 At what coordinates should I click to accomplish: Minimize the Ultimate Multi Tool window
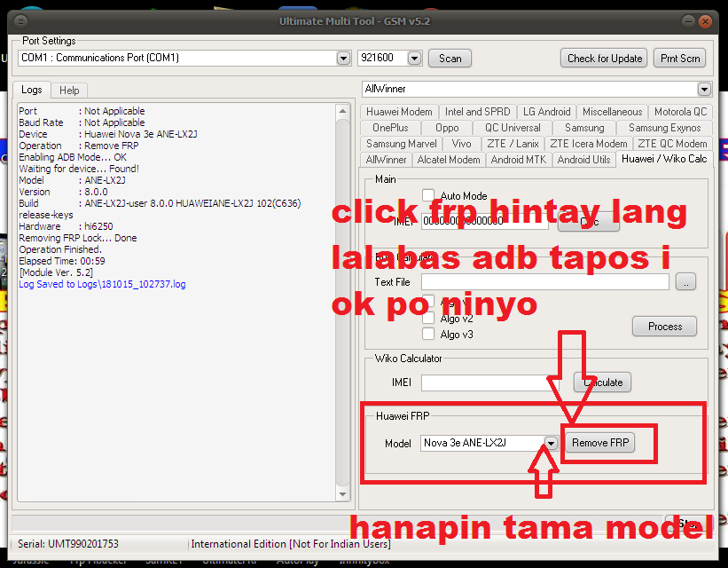[x=688, y=21]
